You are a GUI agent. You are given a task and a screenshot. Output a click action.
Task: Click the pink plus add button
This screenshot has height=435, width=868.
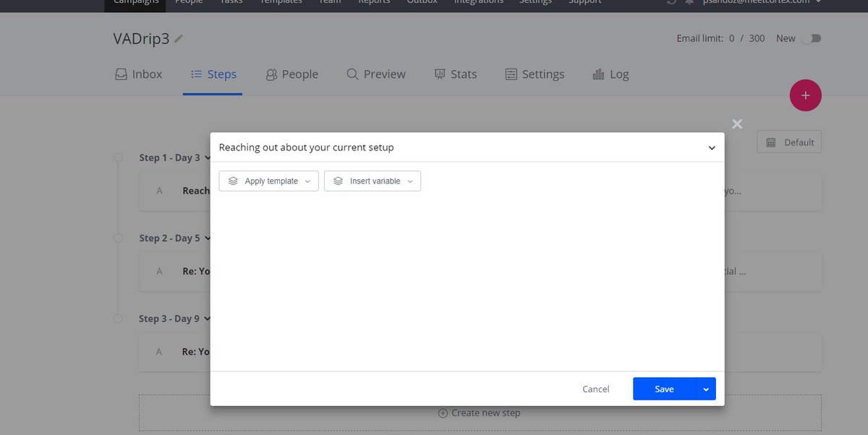[x=805, y=95]
